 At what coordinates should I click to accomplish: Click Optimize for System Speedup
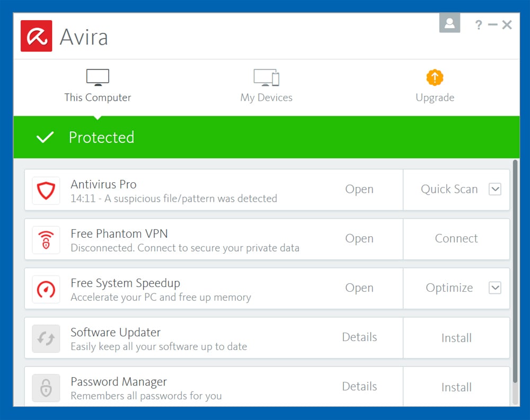click(x=449, y=288)
